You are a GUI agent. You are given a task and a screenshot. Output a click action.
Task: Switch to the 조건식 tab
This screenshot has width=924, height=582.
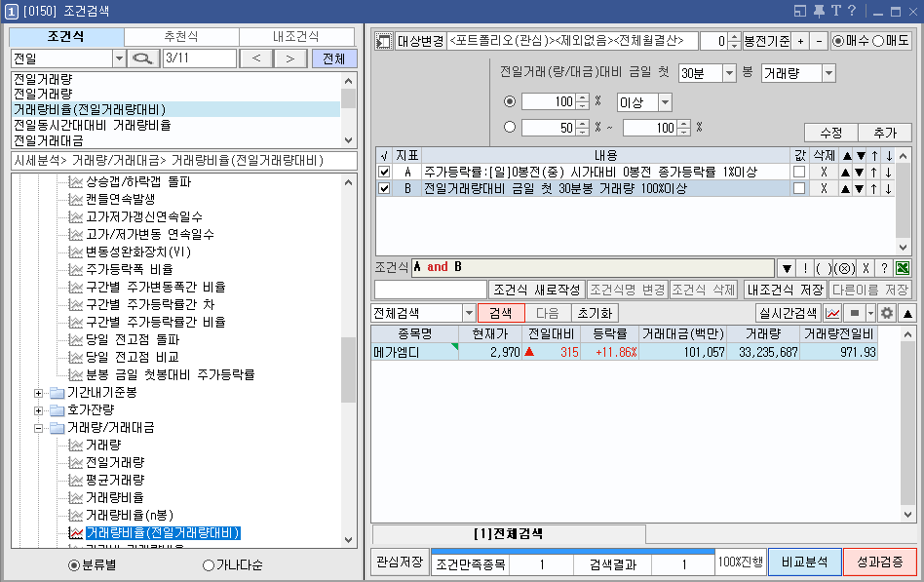pyautogui.click(x=66, y=37)
